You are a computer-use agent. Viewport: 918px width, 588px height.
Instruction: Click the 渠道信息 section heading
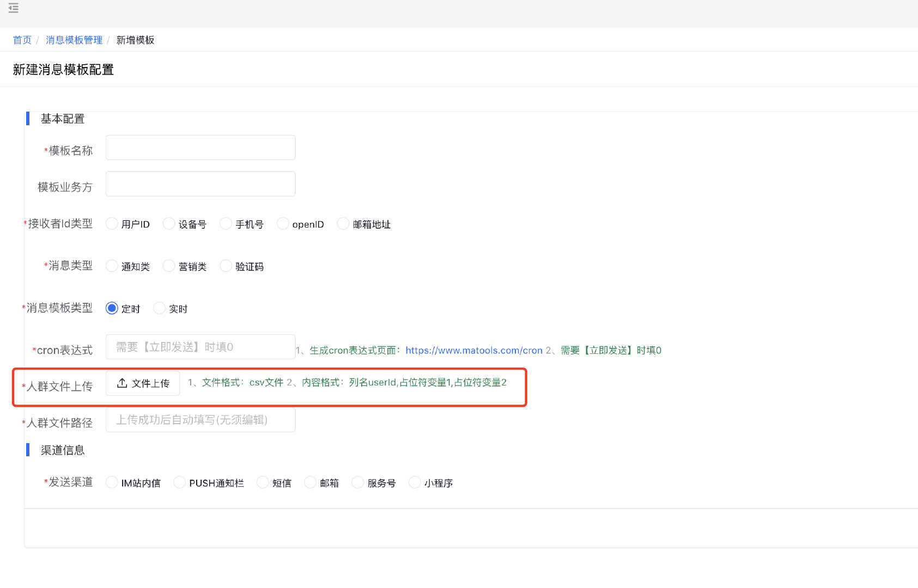[63, 450]
